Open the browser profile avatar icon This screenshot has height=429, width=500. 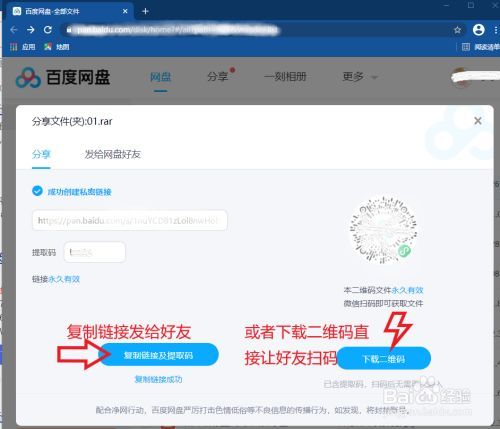[x=478, y=30]
